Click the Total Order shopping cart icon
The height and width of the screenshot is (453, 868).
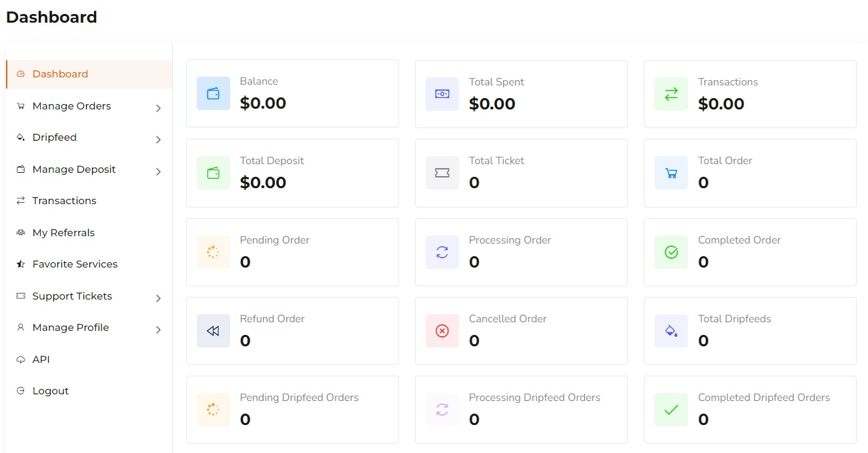(671, 173)
